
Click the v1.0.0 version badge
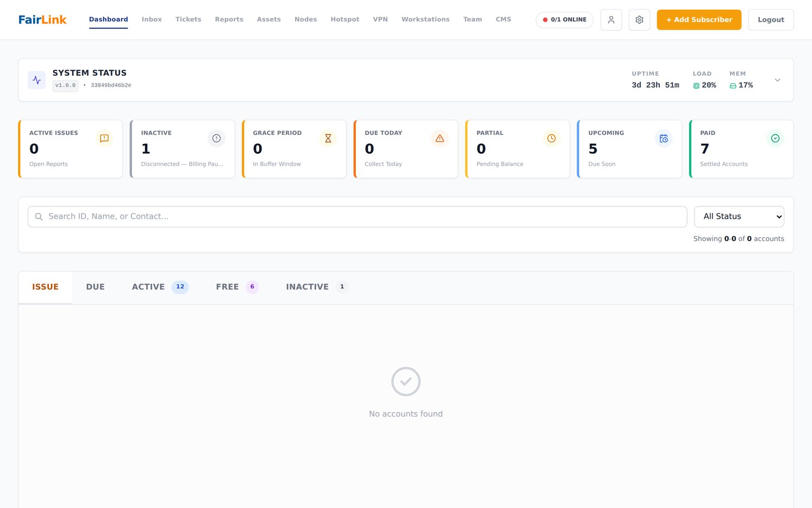(66, 86)
